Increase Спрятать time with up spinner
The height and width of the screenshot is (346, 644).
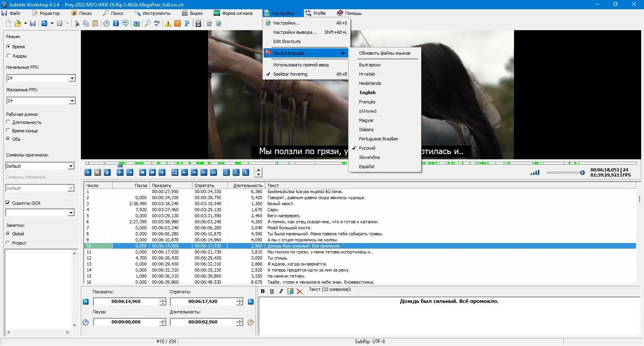click(x=239, y=300)
